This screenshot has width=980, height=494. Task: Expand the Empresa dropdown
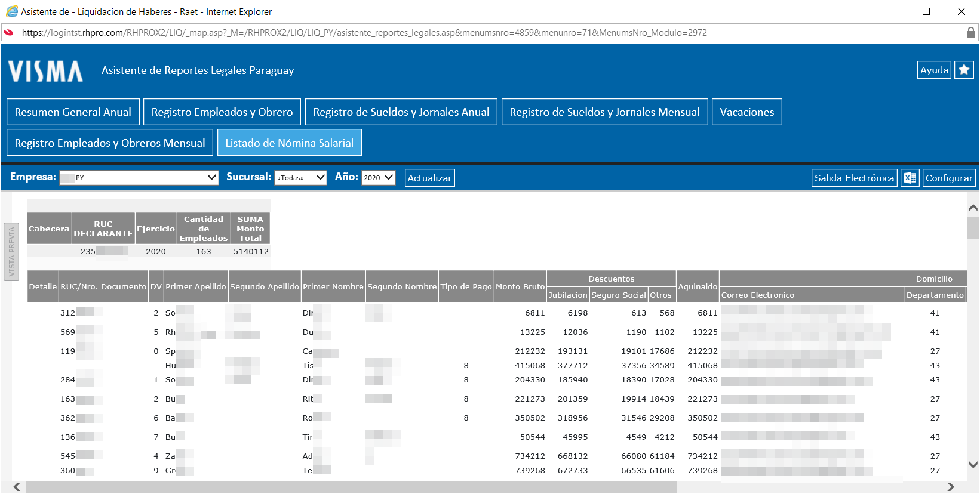point(139,177)
